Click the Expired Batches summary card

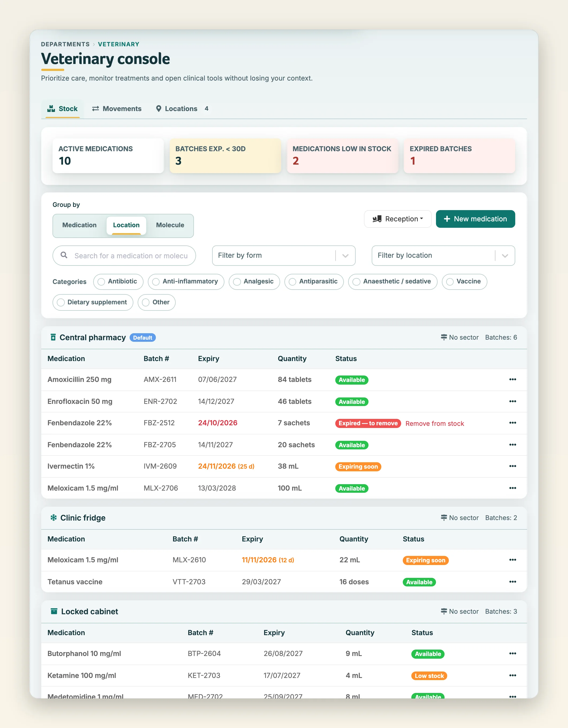click(459, 156)
